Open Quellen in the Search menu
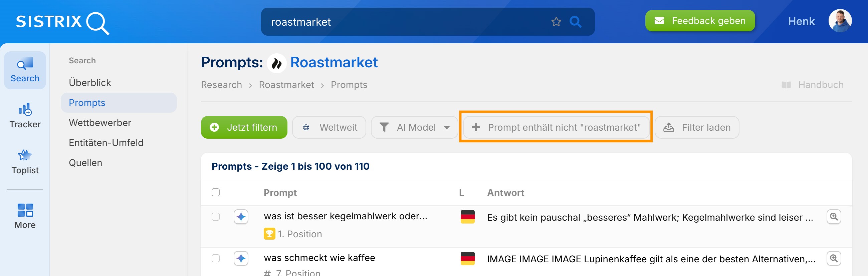Image resolution: width=868 pixels, height=276 pixels. coord(85,163)
